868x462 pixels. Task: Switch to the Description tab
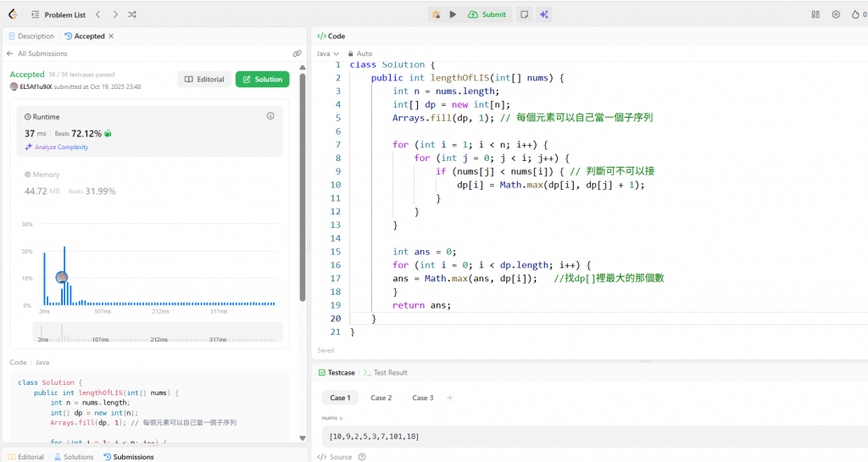(31, 36)
